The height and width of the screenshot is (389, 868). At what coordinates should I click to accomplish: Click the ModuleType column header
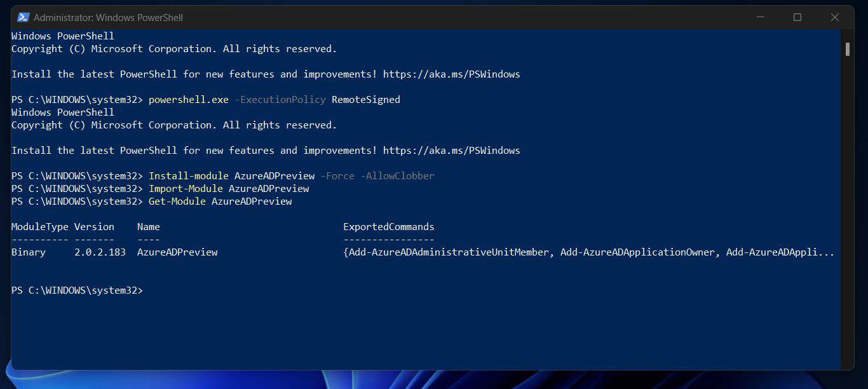tap(39, 226)
